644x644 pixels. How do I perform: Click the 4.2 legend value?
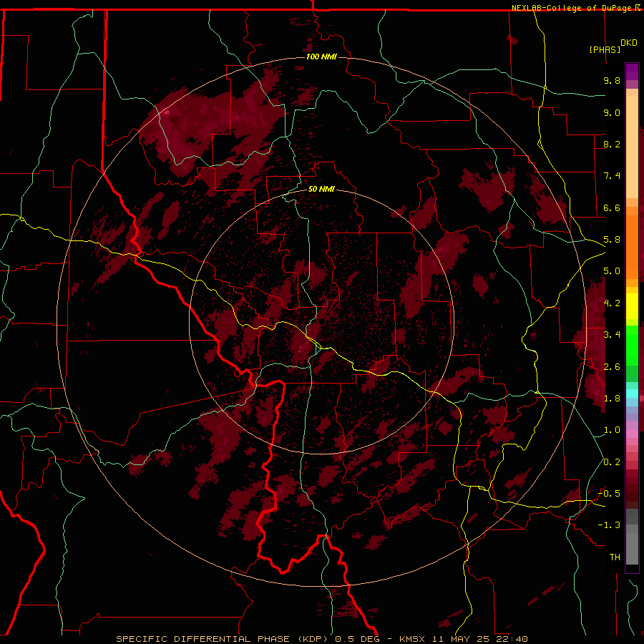(x=612, y=303)
